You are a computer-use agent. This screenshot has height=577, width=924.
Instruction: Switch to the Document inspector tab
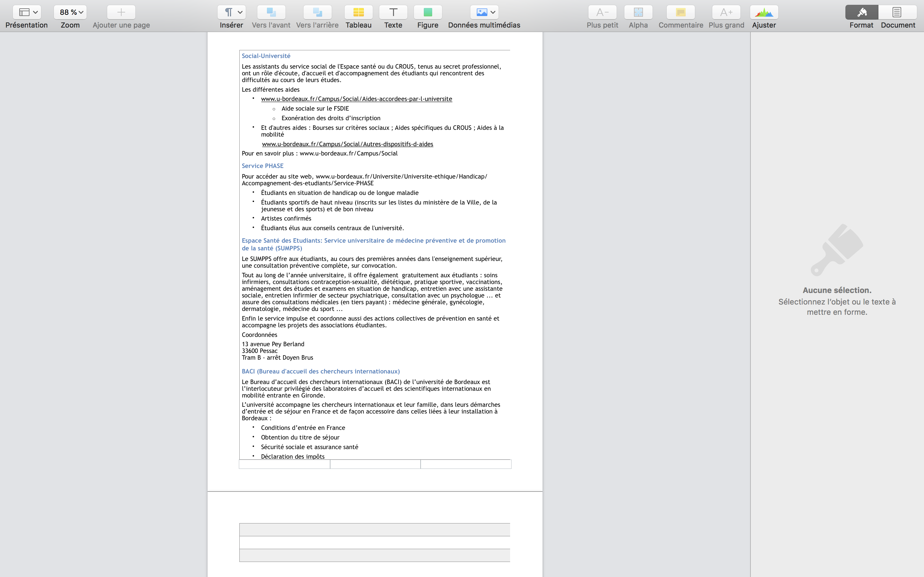tap(897, 12)
